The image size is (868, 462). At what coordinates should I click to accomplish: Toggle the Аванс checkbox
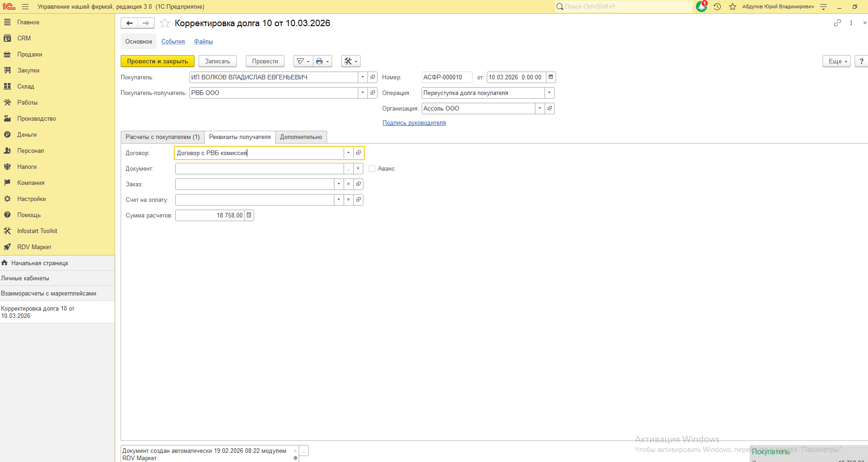pos(372,168)
